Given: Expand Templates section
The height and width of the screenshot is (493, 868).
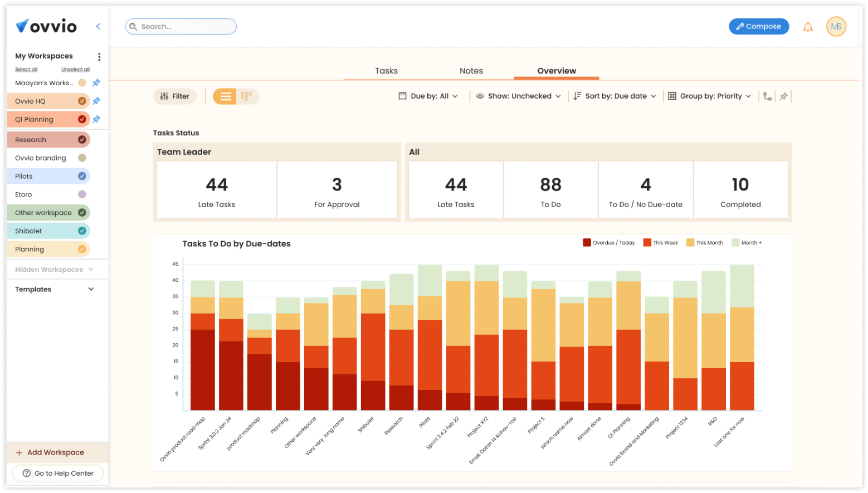Looking at the screenshot, I should (x=55, y=290).
